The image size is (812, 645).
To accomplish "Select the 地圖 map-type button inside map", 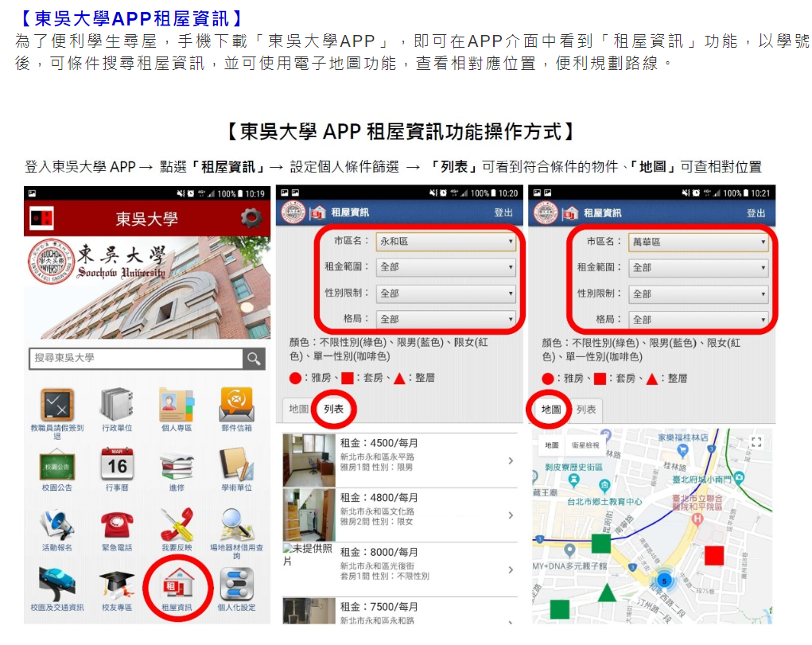I will (x=552, y=445).
